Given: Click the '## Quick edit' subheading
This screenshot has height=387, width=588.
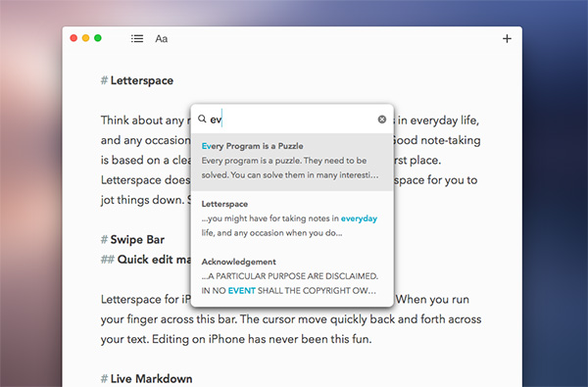Looking at the screenshot, I should (x=145, y=260).
